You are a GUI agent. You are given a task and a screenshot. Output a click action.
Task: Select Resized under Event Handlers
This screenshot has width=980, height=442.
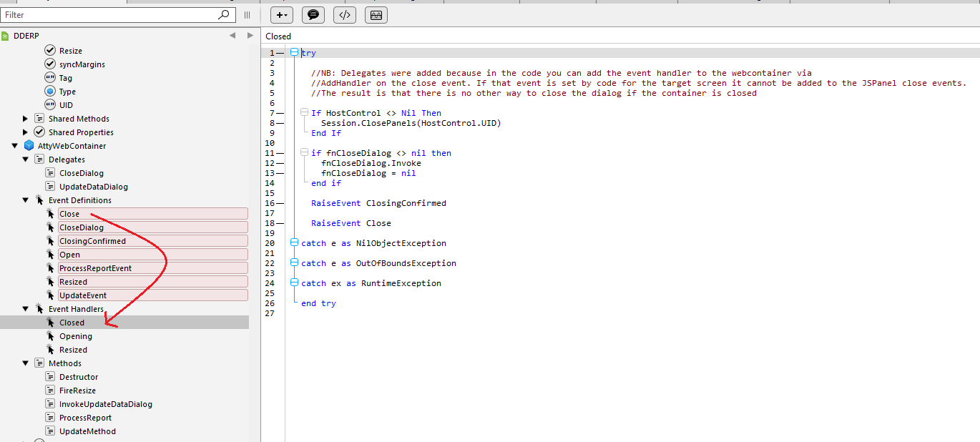point(74,350)
